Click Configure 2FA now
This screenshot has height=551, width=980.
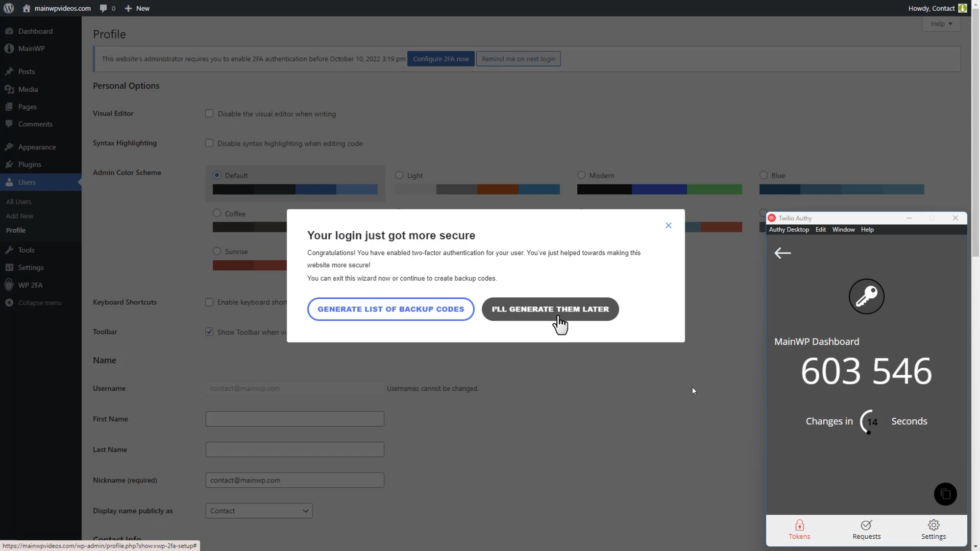coord(441,59)
